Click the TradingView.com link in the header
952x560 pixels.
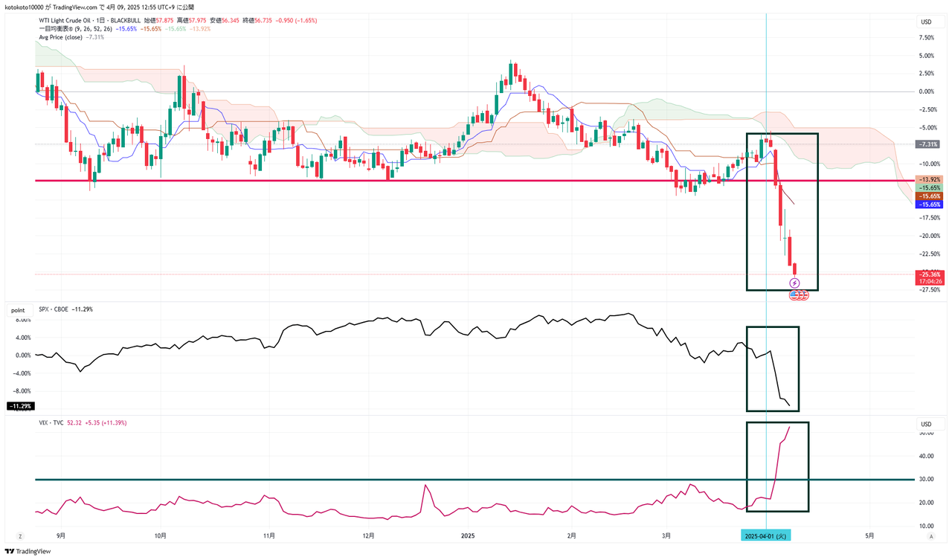[x=74, y=7]
